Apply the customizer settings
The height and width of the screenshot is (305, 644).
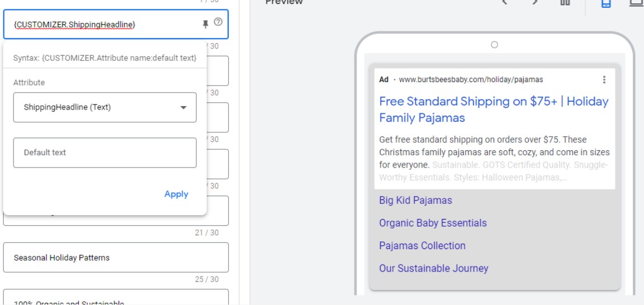coord(176,194)
